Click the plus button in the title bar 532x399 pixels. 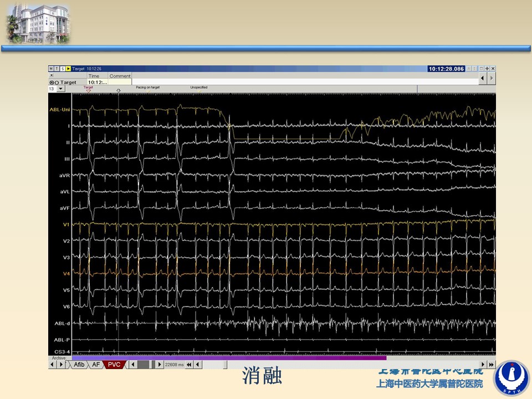coord(487,69)
